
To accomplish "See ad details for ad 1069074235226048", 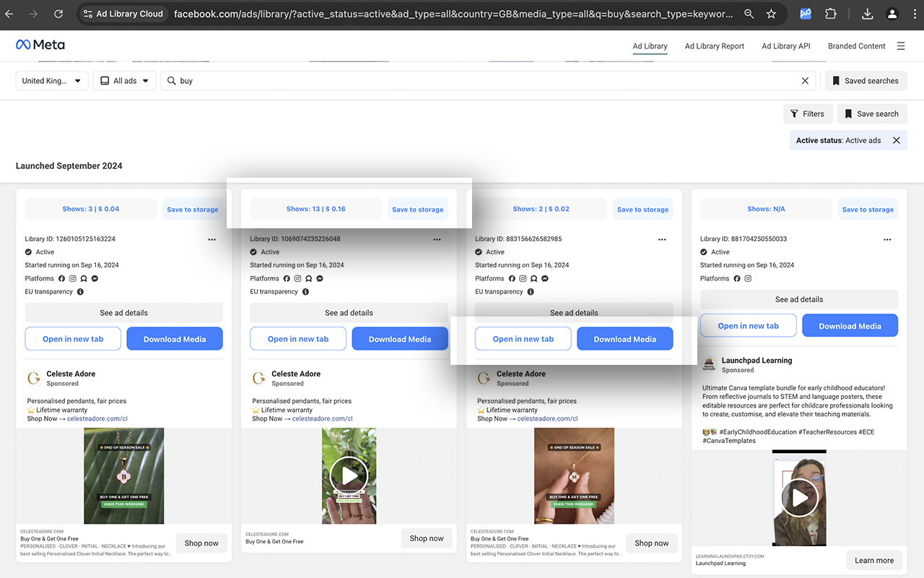I will tap(349, 313).
